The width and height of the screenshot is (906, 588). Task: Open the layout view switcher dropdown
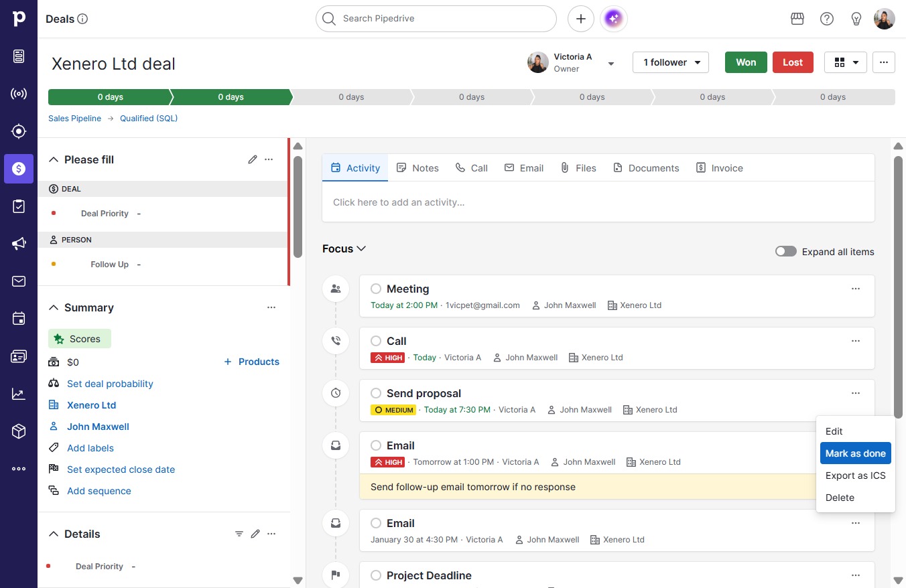click(x=846, y=62)
